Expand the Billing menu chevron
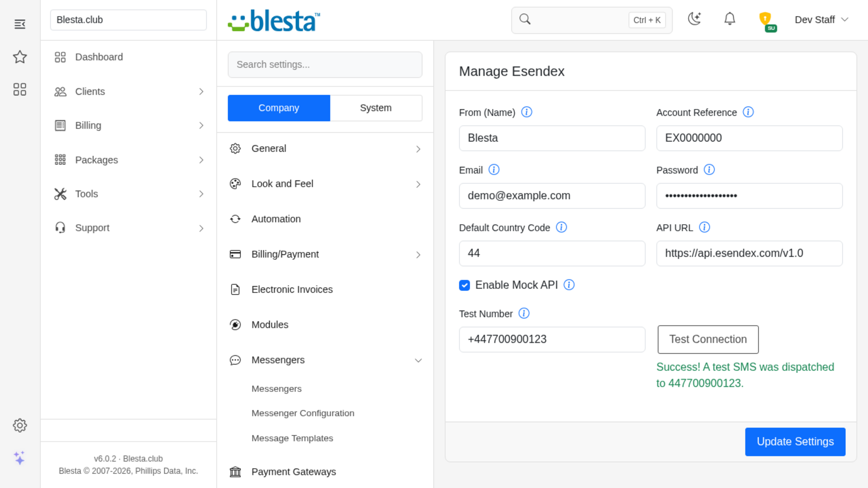868x488 pixels. click(x=201, y=126)
